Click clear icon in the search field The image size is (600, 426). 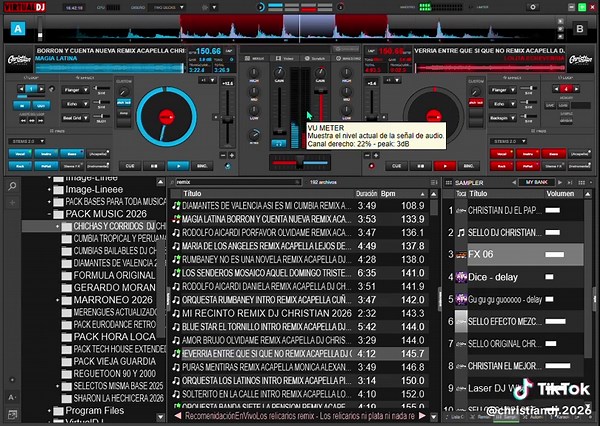pos(297,183)
